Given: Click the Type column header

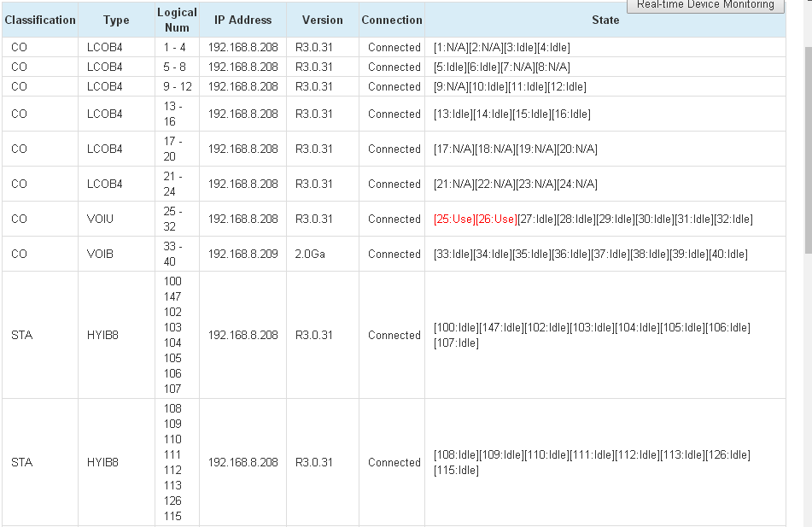Looking at the screenshot, I should pyautogui.click(x=116, y=20).
